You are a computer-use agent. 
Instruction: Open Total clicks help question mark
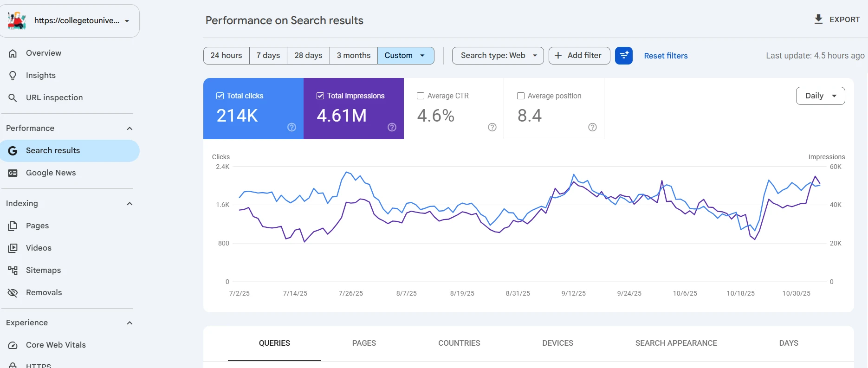(x=291, y=127)
